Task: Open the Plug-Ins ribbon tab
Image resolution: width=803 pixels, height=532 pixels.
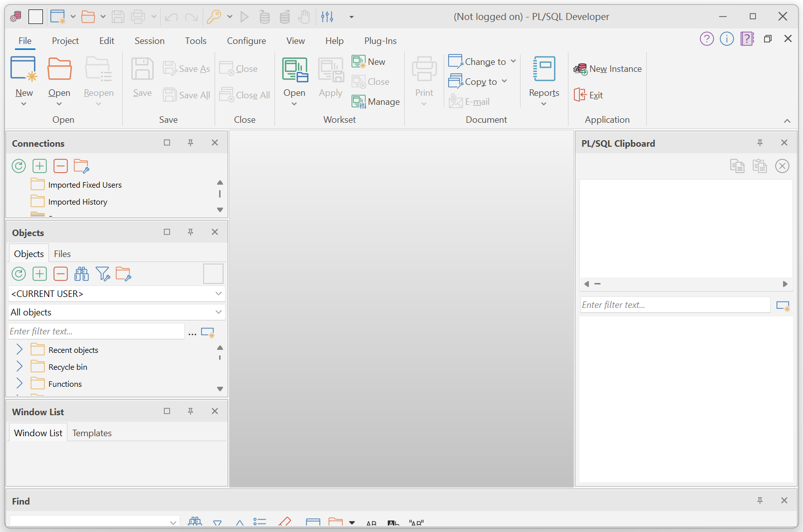Action: point(380,41)
